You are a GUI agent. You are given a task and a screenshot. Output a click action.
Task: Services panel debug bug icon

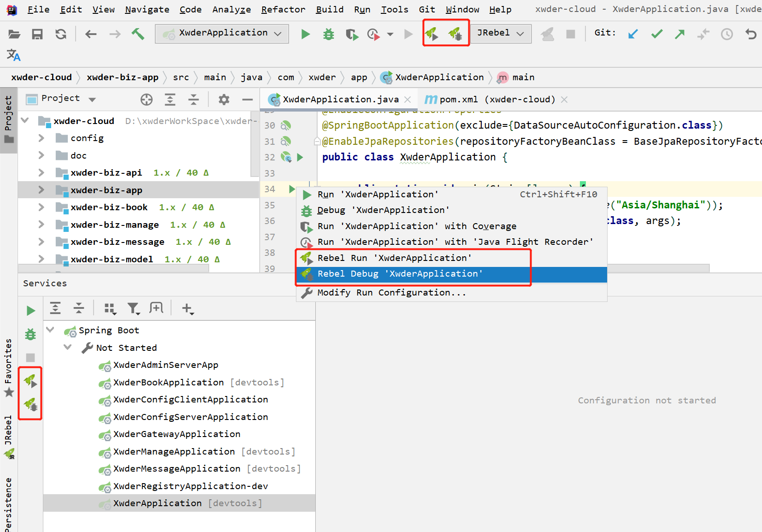tap(30, 334)
